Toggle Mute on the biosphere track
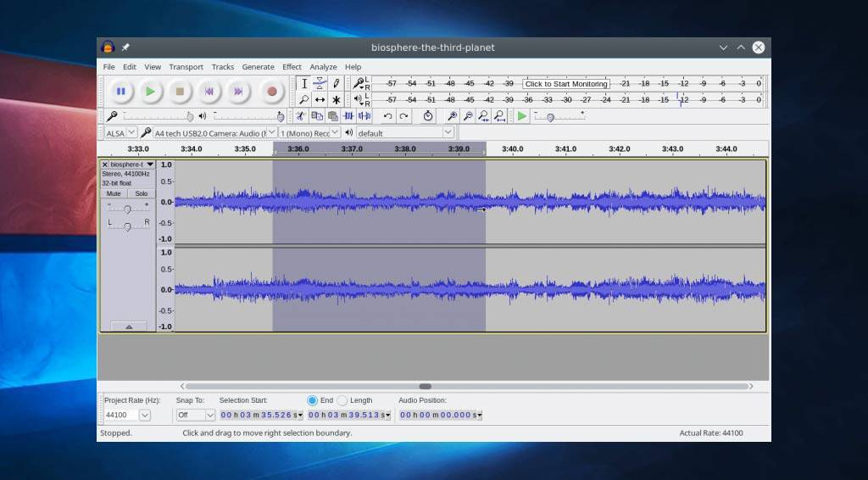This screenshot has height=480, width=868. pos(114,193)
